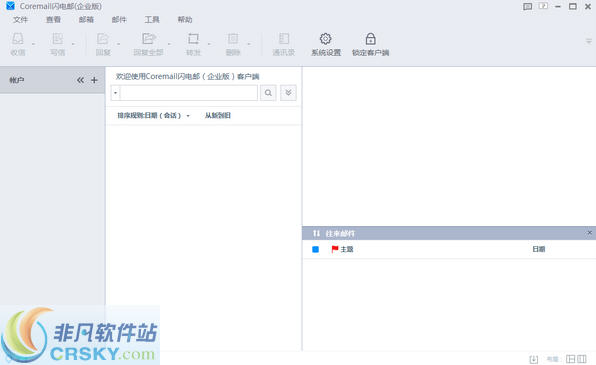Click the 转发 forward icon
This screenshot has width=596, height=365.
(x=193, y=39)
